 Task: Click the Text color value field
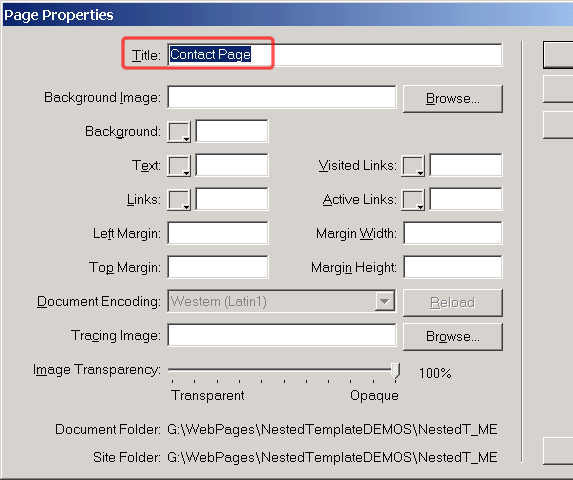click(x=232, y=165)
